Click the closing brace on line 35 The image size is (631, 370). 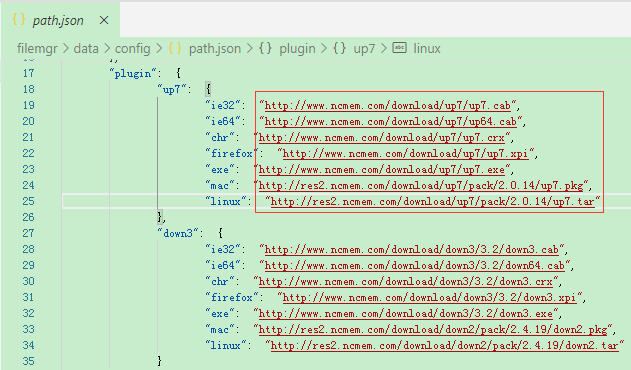point(160,361)
